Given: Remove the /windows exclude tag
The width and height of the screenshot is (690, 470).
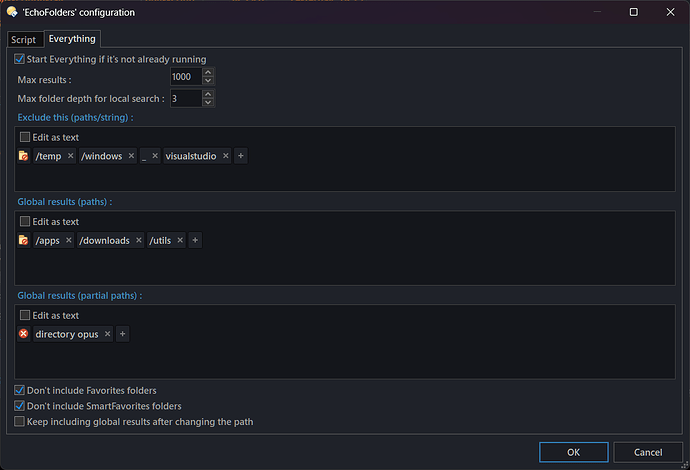Looking at the screenshot, I should 130,156.
